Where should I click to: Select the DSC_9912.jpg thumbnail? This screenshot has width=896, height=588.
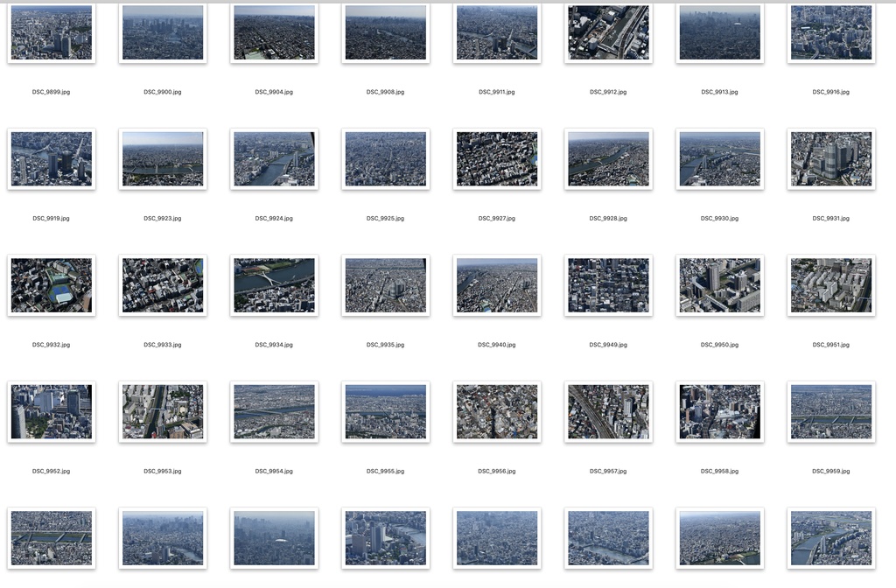click(609, 32)
